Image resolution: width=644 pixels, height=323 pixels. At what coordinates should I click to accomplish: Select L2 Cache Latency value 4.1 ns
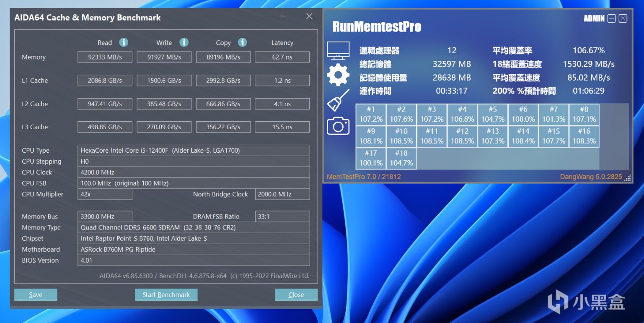tap(282, 104)
